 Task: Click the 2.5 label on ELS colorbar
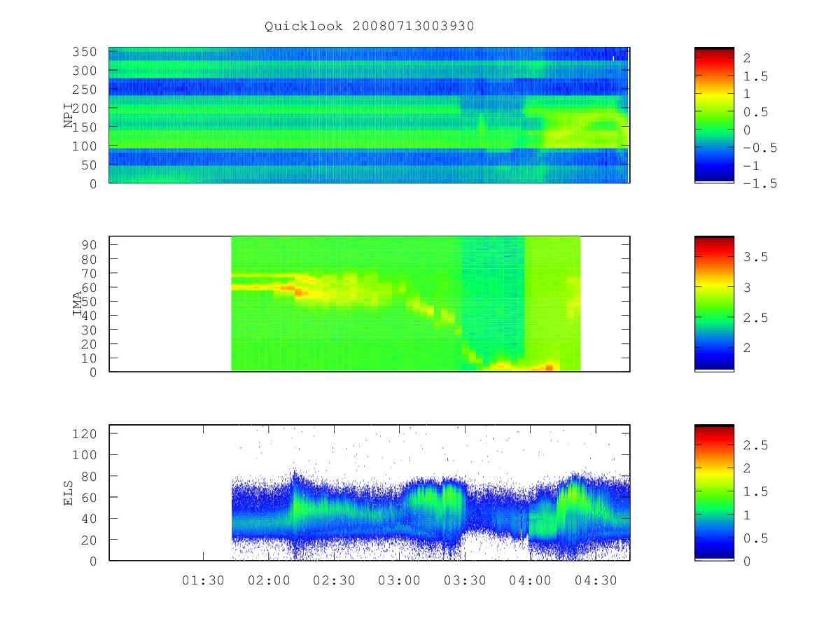tap(755, 444)
